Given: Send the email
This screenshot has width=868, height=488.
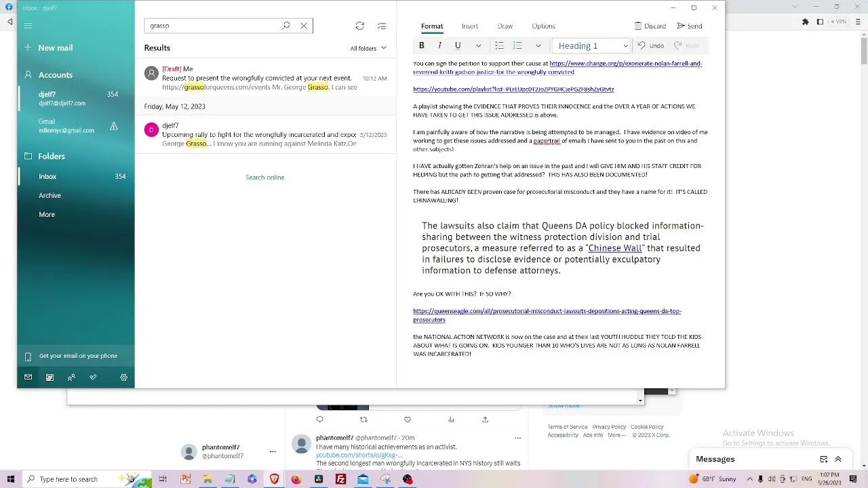Looking at the screenshot, I should point(690,26).
